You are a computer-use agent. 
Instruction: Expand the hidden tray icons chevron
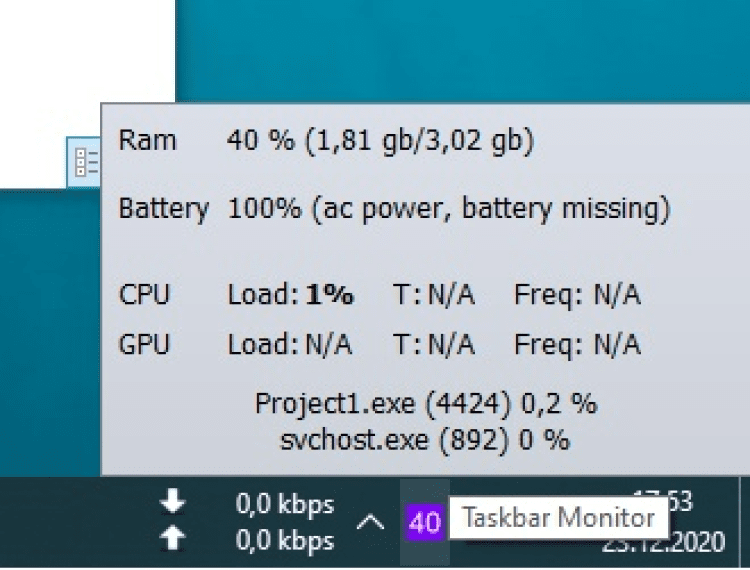pos(370,522)
